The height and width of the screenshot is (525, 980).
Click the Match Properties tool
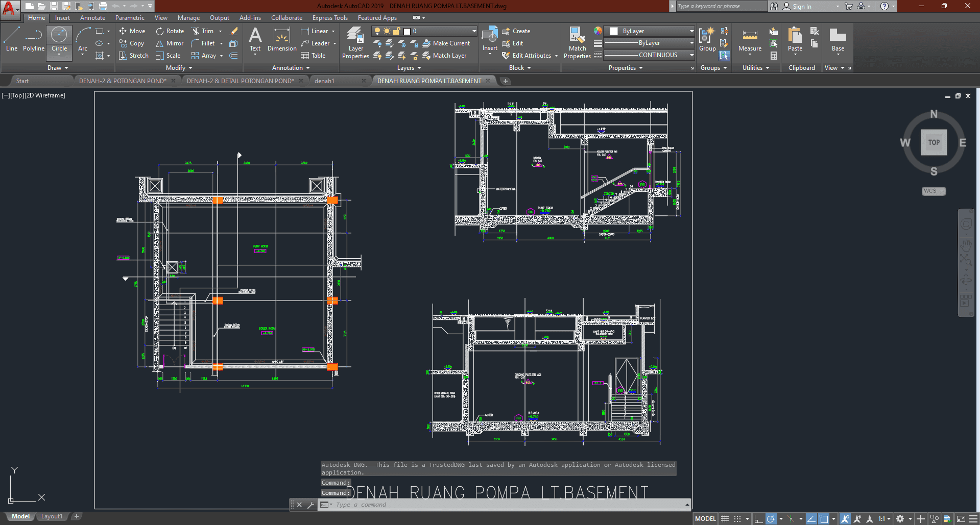click(577, 43)
